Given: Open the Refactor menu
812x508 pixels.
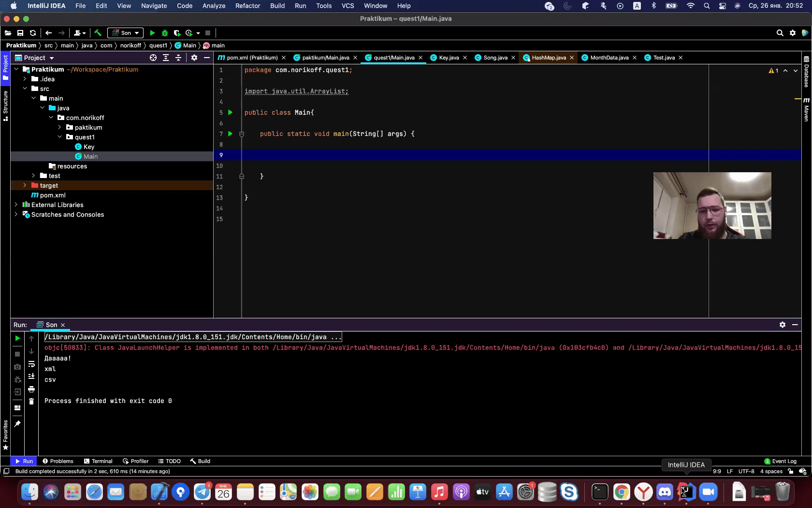Looking at the screenshot, I should (247, 6).
